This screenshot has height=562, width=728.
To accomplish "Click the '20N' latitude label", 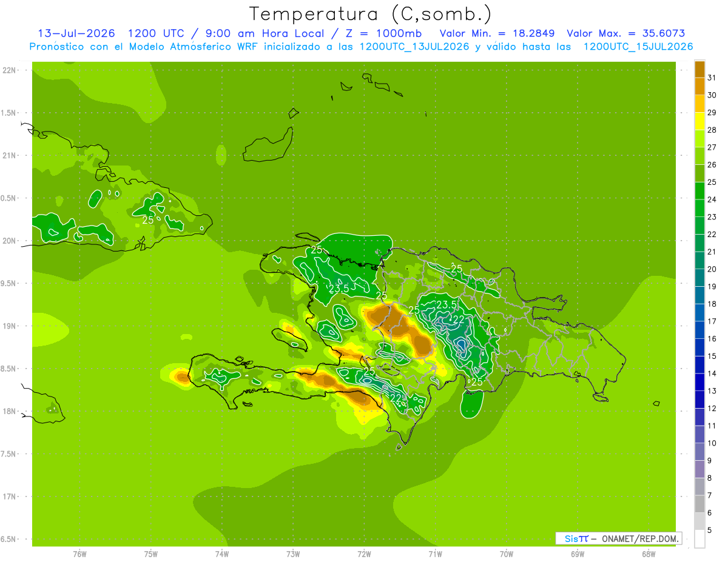I will 10,241.
